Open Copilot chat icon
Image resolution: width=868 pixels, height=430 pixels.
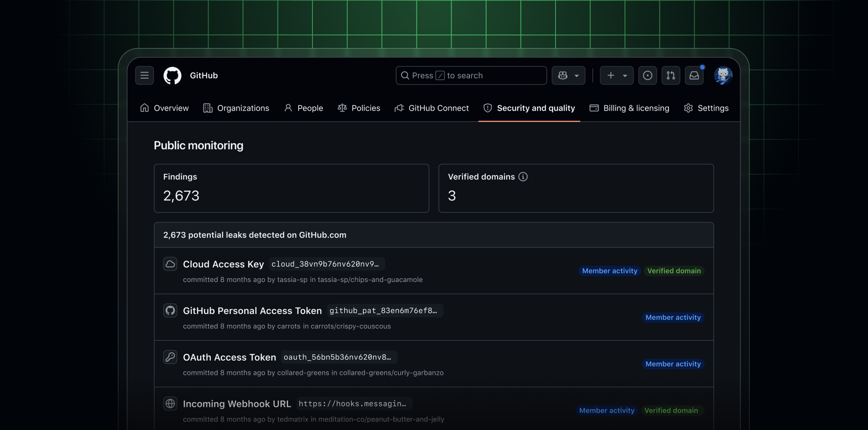(563, 75)
